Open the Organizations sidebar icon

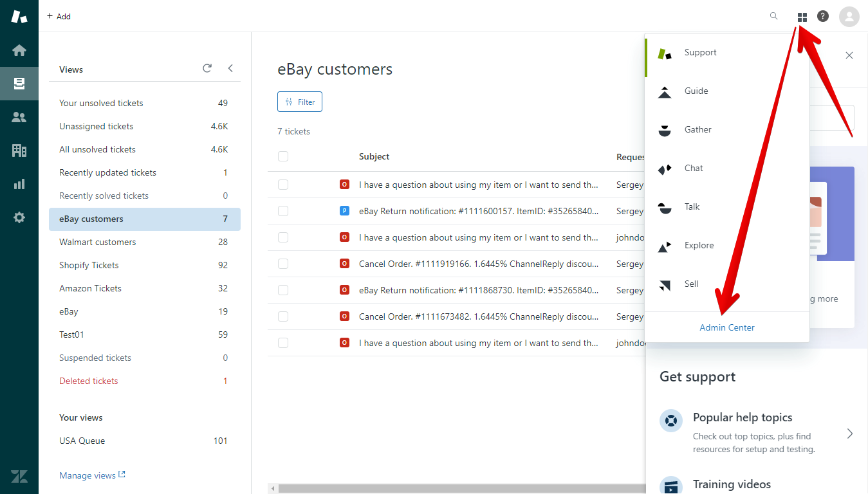pos(19,151)
